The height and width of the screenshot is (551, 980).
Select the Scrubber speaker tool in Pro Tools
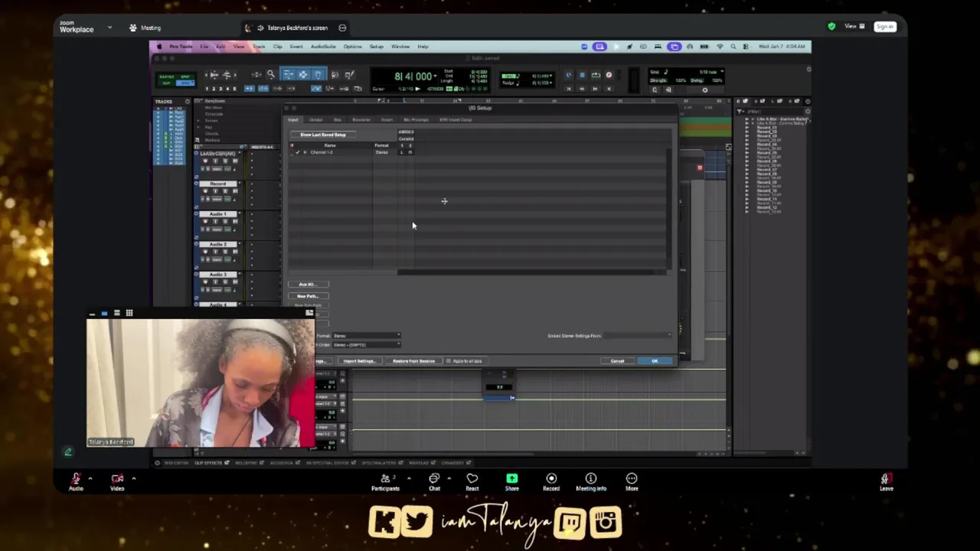335,75
